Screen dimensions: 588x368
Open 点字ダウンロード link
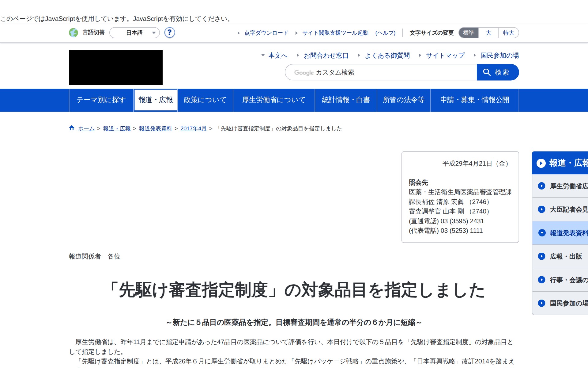click(x=266, y=33)
